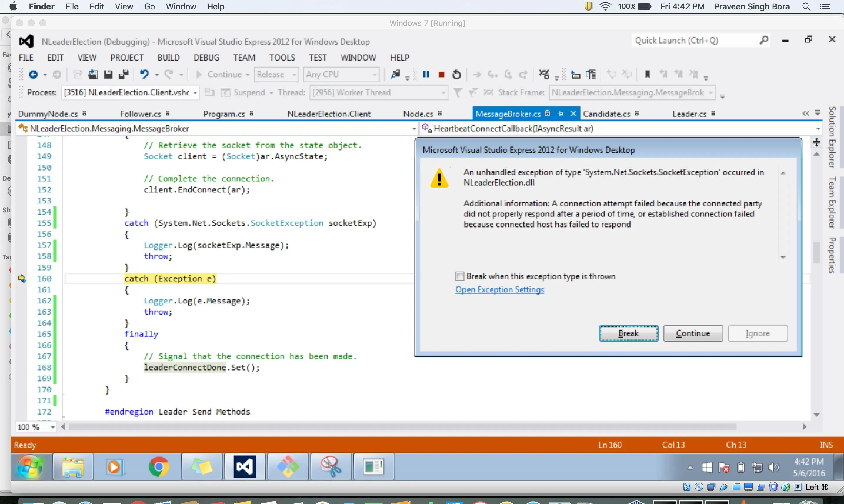
Task: Click the Break All pause icon
Action: [x=426, y=74]
